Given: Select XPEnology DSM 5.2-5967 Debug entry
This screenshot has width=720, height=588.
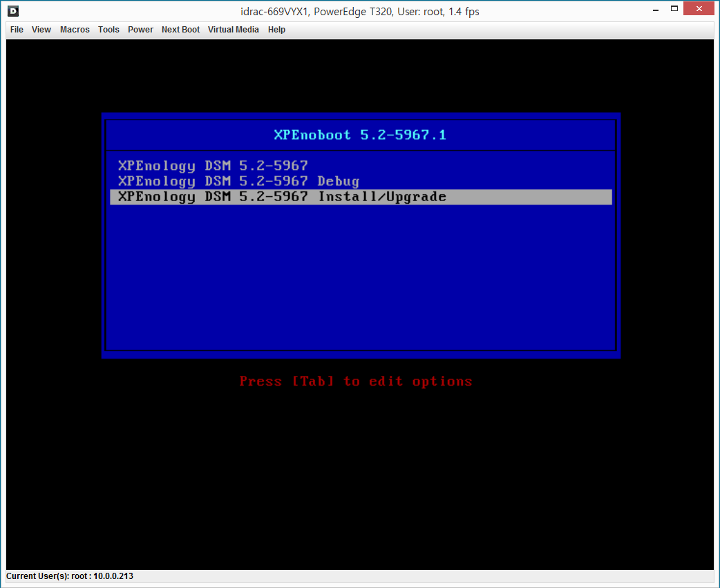Looking at the screenshot, I should [x=361, y=181].
